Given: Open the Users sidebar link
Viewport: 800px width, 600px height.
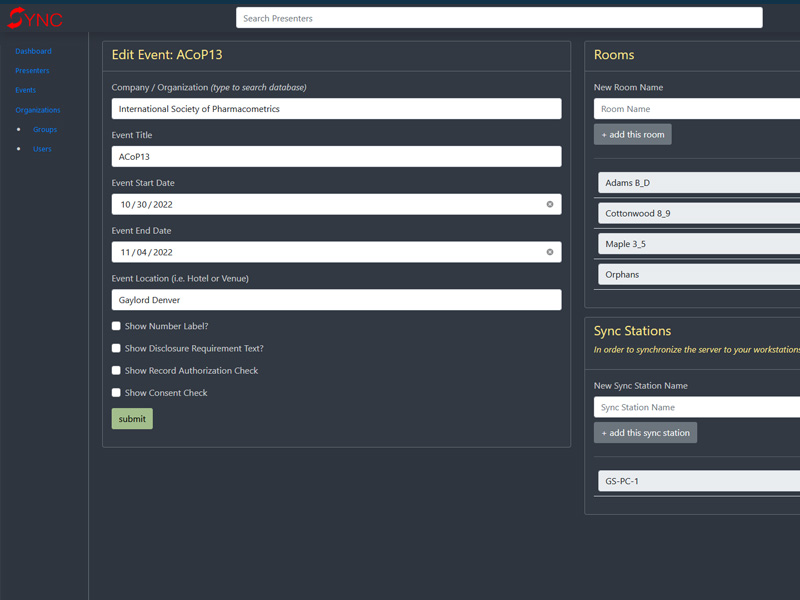Looking at the screenshot, I should pyautogui.click(x=42, y=149).
